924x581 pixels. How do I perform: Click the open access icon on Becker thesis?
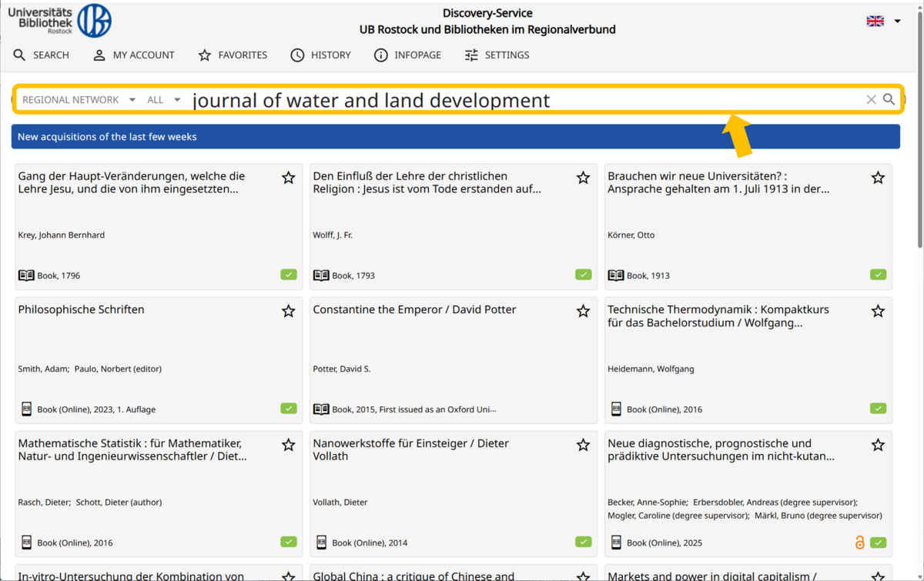tap(860, 543)
